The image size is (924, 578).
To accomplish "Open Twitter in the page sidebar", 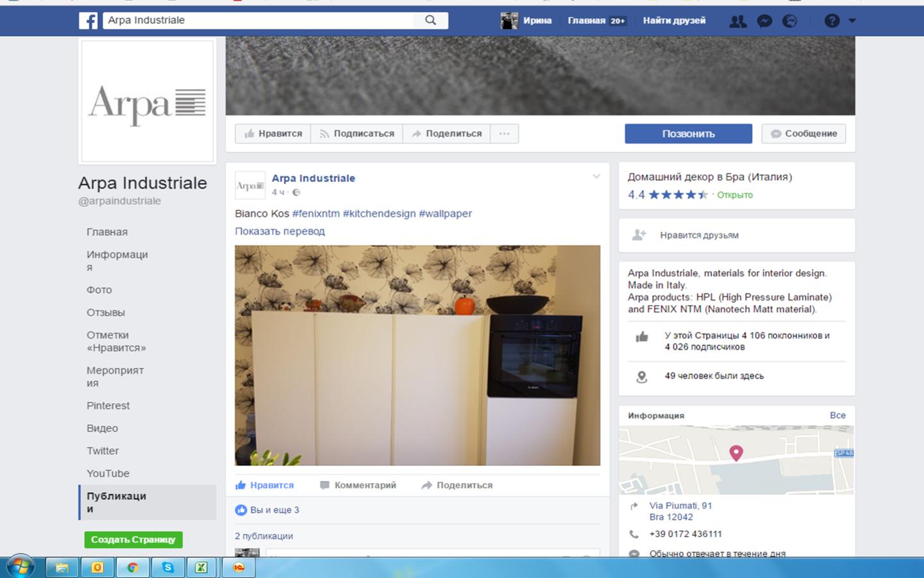I will (103, 451).
